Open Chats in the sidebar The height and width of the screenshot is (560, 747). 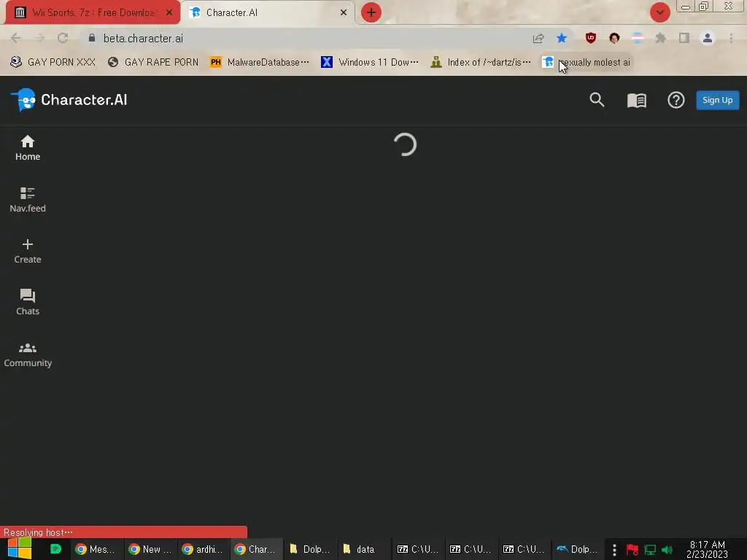(28, 302)
